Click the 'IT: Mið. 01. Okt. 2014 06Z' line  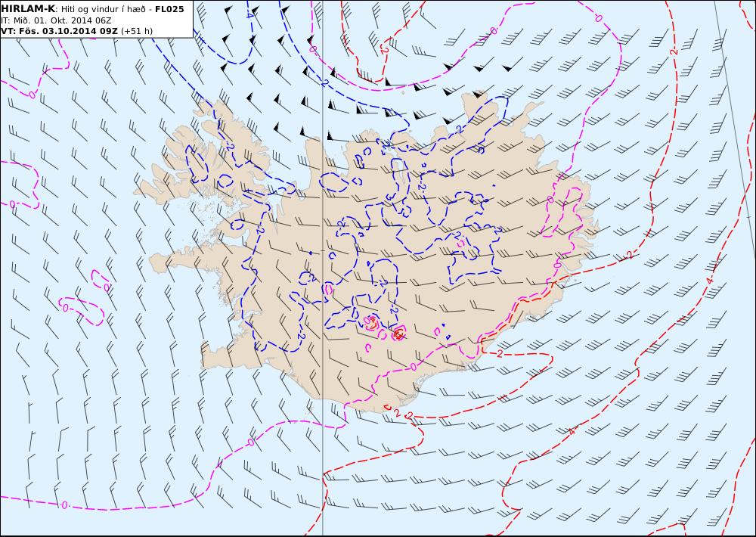click(x=57, y=20)
